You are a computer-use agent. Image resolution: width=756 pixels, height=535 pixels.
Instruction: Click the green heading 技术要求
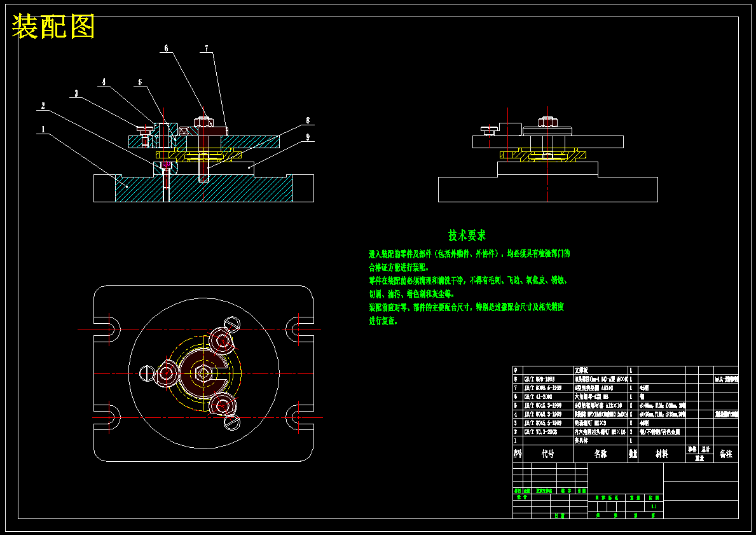[467, 235]
